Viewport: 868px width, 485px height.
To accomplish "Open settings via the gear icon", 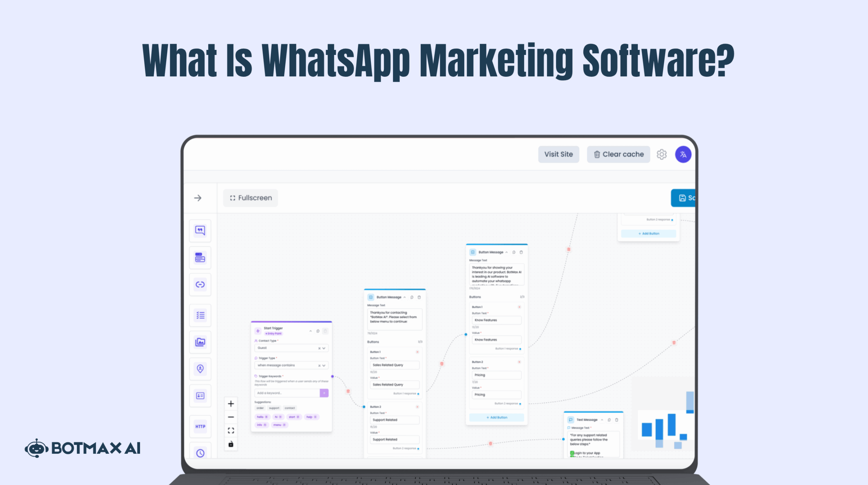I will [662, 154].
